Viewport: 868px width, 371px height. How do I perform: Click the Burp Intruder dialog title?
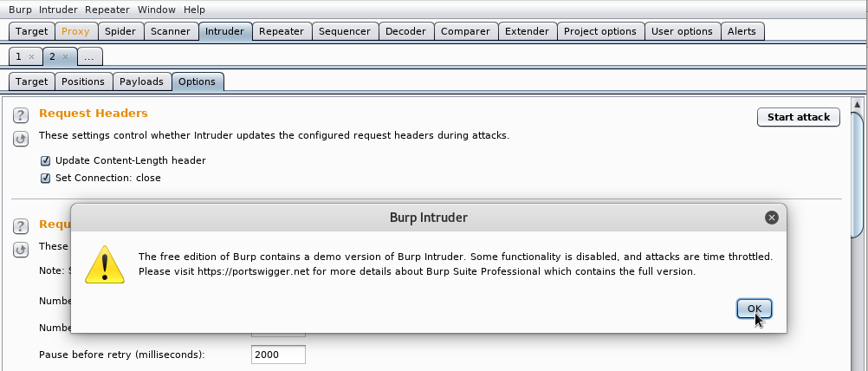click(429, 218)
